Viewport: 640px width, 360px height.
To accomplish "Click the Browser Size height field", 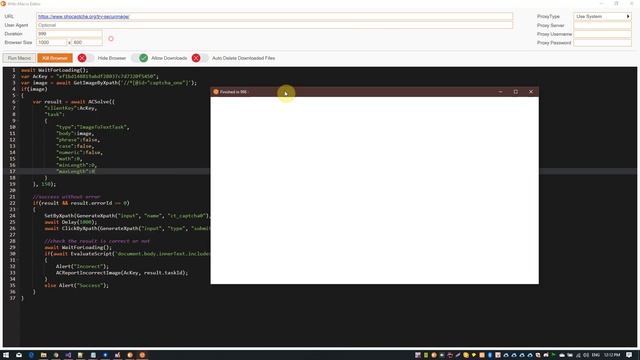I will (x=87, y=42).
